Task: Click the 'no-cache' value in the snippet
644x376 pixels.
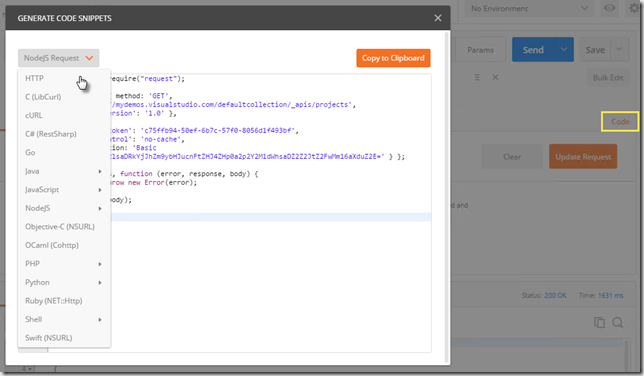Action: click(161, 139)
